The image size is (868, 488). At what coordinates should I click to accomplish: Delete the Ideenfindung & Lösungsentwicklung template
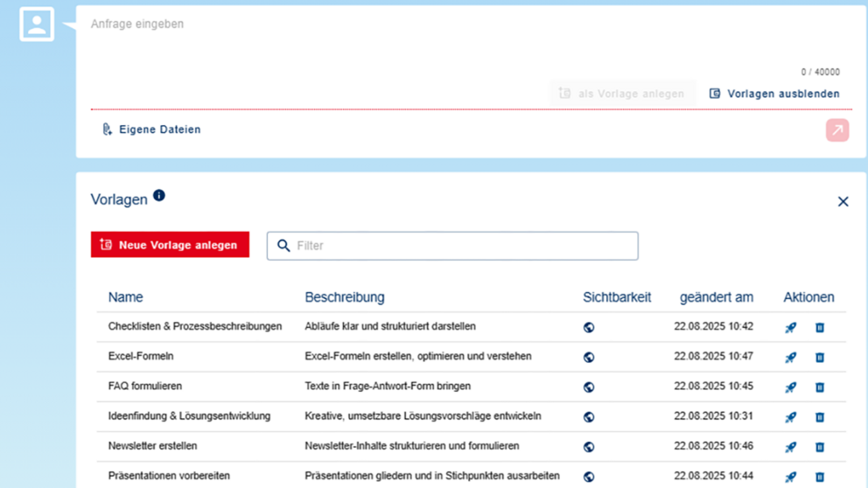[820, 417]
